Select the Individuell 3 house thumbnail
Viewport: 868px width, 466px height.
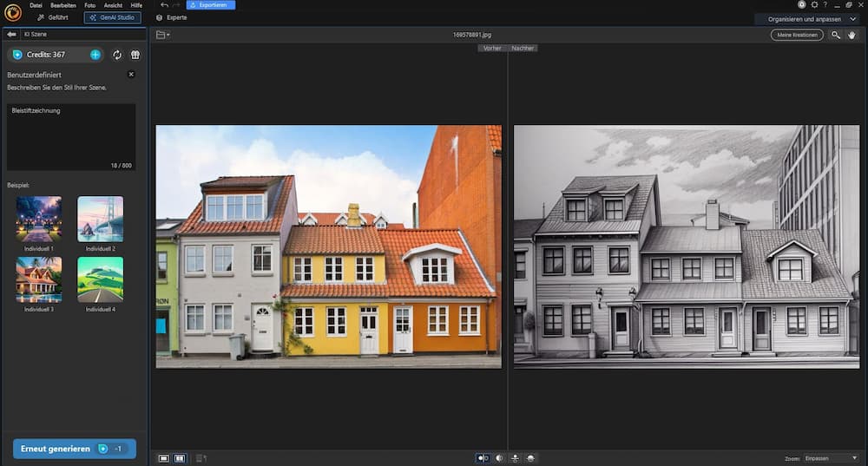click(x=39, y=279)
